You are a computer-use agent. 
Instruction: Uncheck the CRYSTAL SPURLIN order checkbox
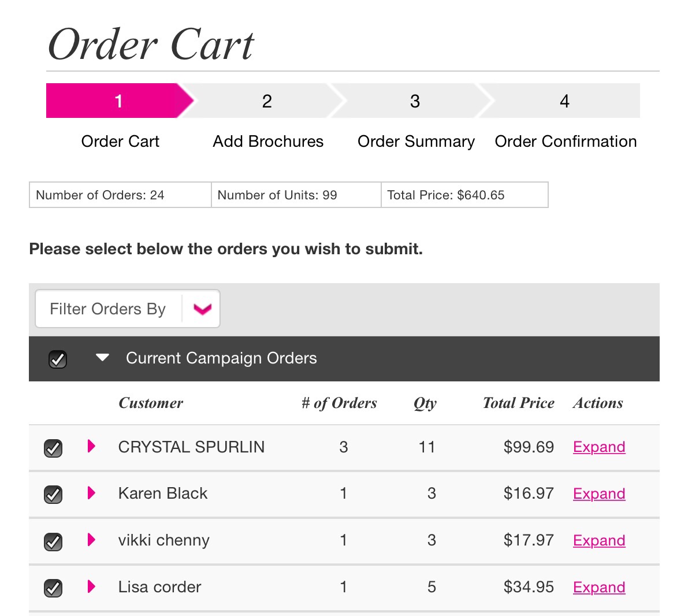coord(53,447)
